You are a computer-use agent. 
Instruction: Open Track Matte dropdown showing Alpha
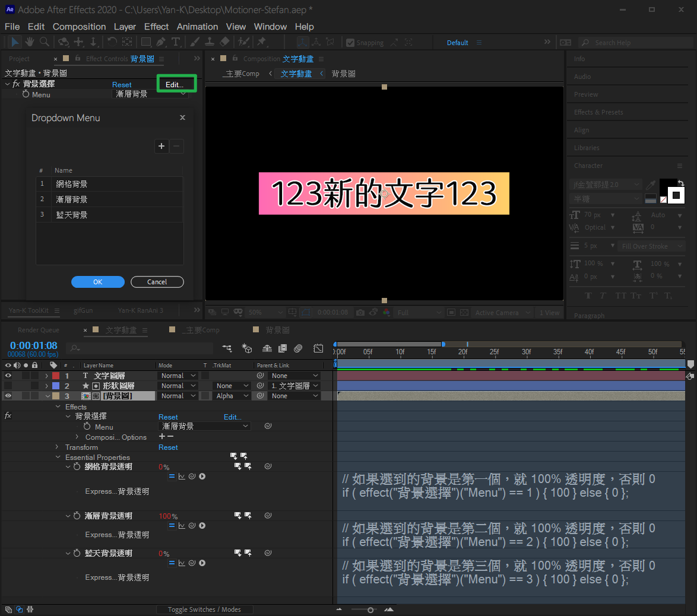pyautogui.click(x=232, y=396)
